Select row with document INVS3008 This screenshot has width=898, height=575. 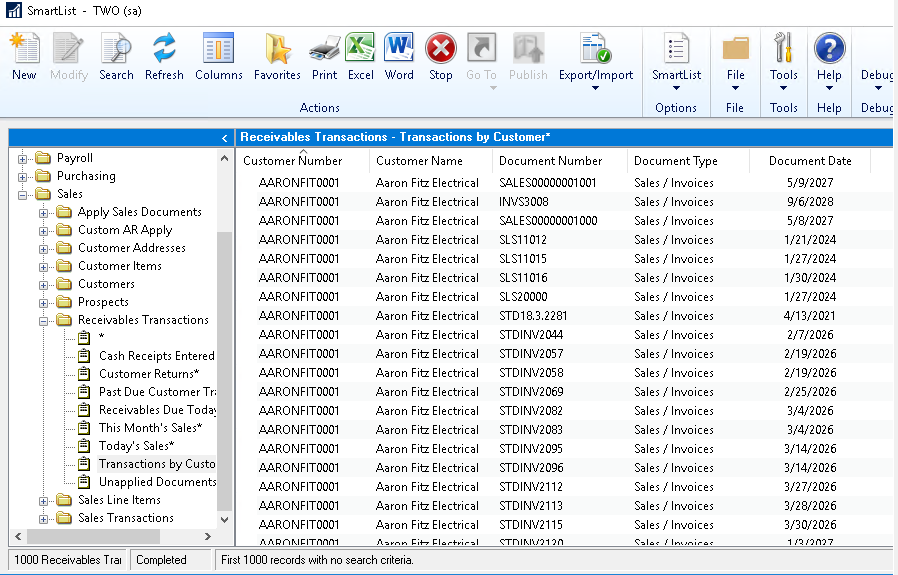(x=564, y=202)
